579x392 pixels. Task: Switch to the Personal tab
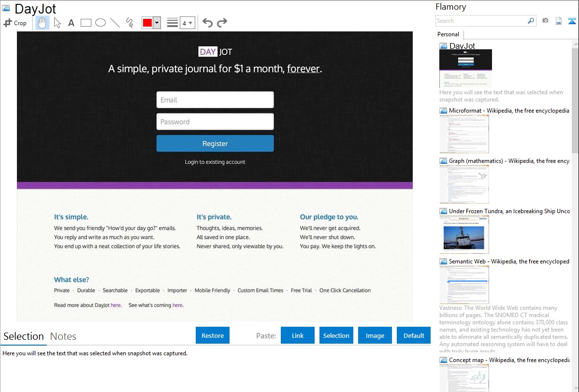coord(449,34)
